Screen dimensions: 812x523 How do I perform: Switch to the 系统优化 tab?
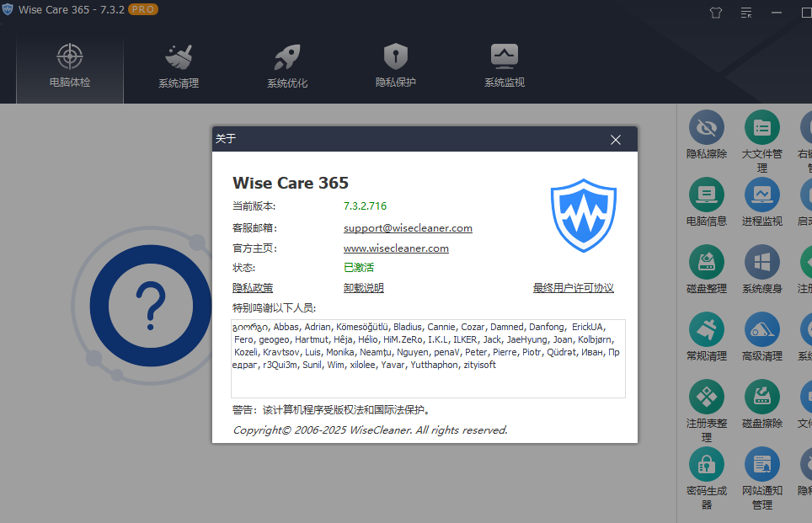tap(287, 67)
